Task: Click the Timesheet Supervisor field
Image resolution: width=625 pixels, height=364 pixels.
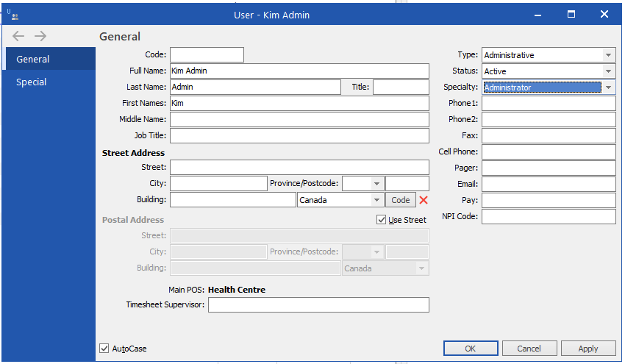Action: (318, 304)
